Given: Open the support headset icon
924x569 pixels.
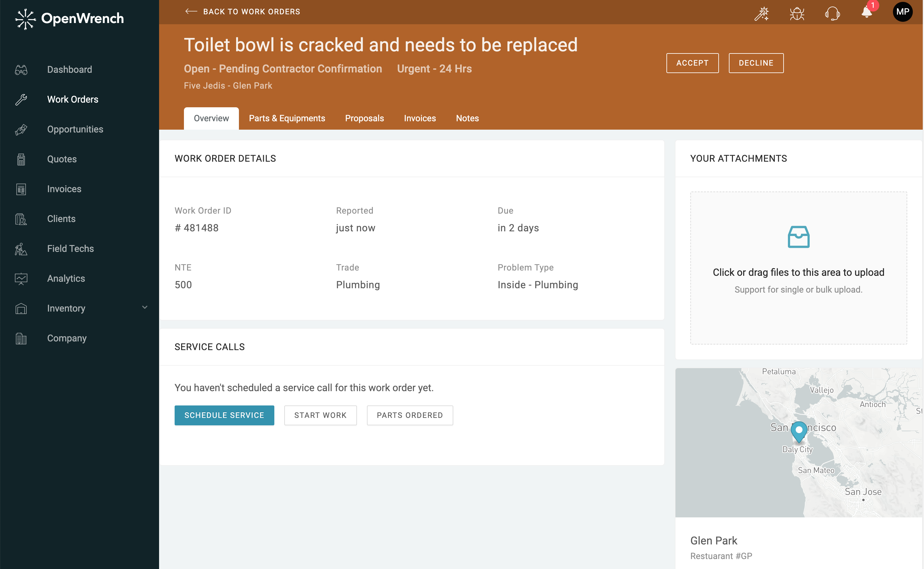Looking at the screenshot, I should [x=832, y=13].
